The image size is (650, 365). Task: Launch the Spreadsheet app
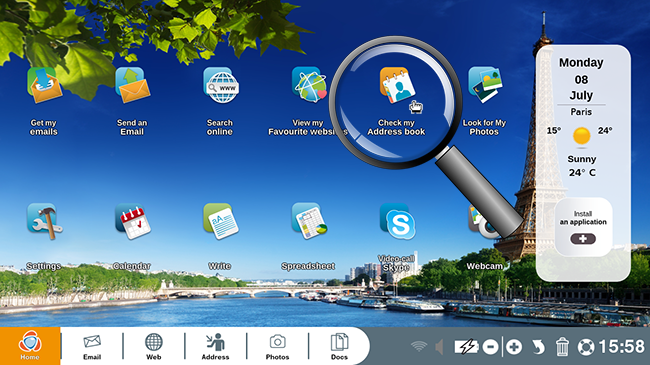pyautogui.click(x=309, y=221)
